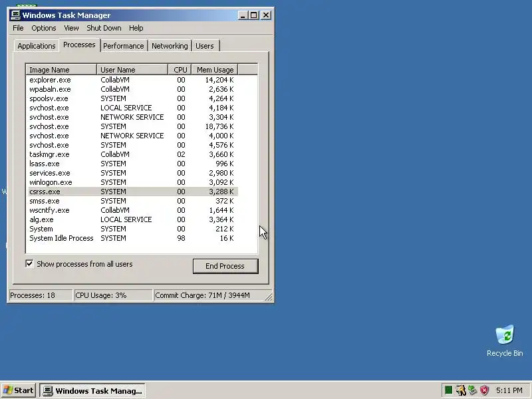The height and width of the screenshot is (399, 532).
Task: Click the blank column header after Mem Usage
Action: pyautogui.click(x=247, y=70)
